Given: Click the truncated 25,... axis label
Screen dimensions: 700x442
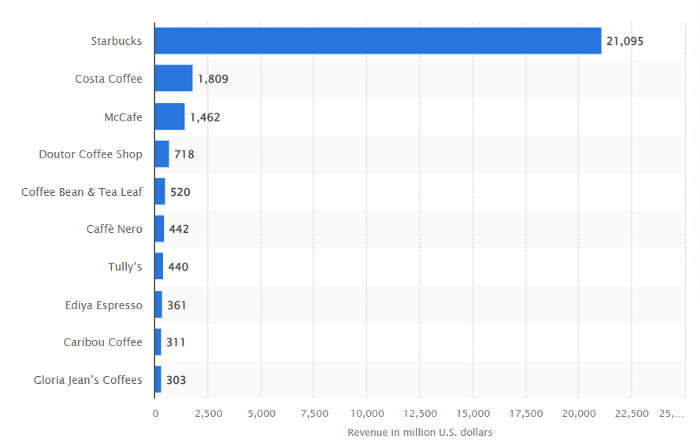Looking at the screenshot, I should pyautogui.click(x=671, y=414).
